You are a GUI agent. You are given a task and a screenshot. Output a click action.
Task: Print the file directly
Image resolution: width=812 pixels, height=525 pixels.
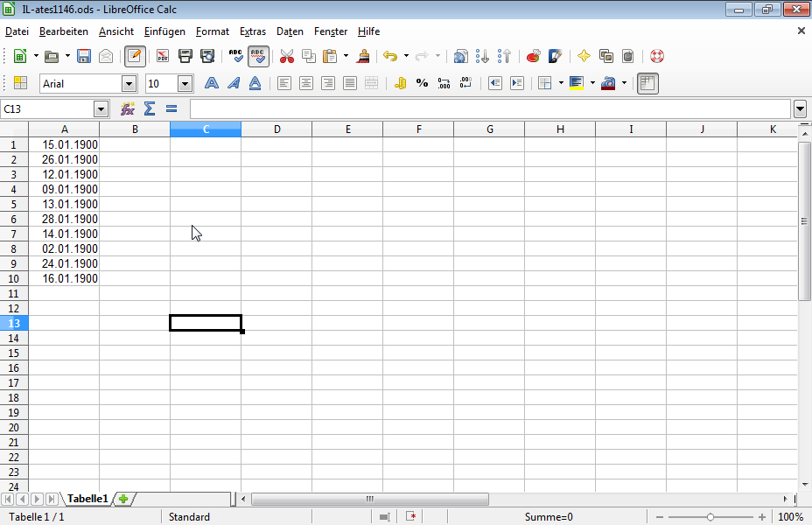185,56
